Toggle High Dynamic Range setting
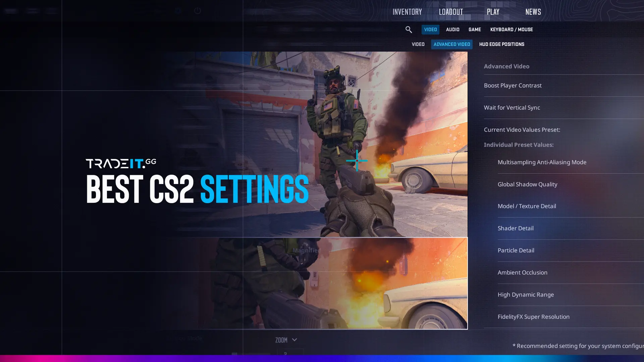This screenshot has height=362, width=644. click(526, 294)
